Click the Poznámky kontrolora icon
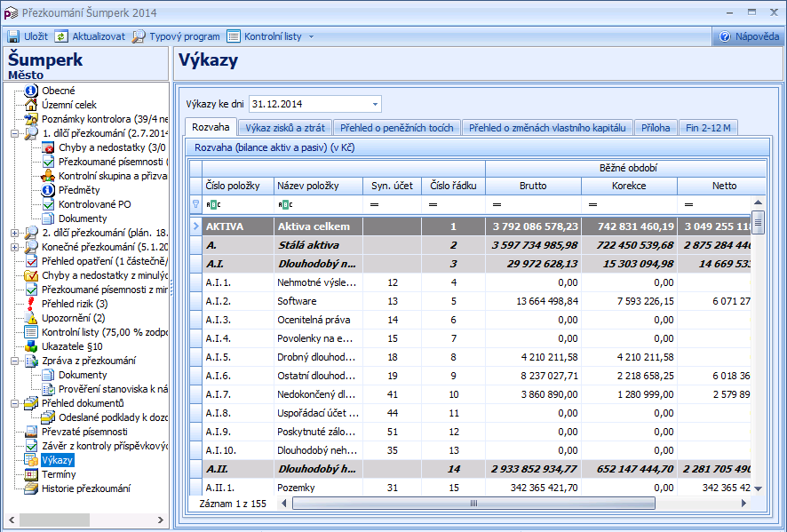Image resolution: width=787 pixels, height=532 pixels. pos(31,119)
